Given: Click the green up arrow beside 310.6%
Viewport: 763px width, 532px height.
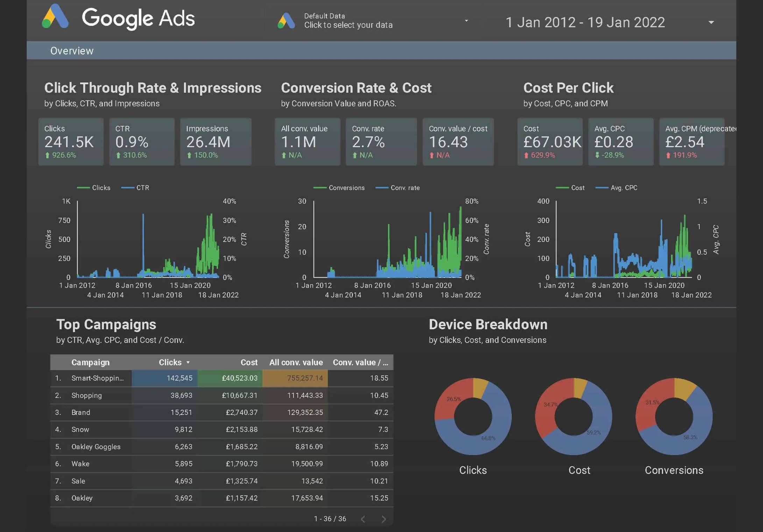Looking at the screenshot, I should [x=118, y=155].
